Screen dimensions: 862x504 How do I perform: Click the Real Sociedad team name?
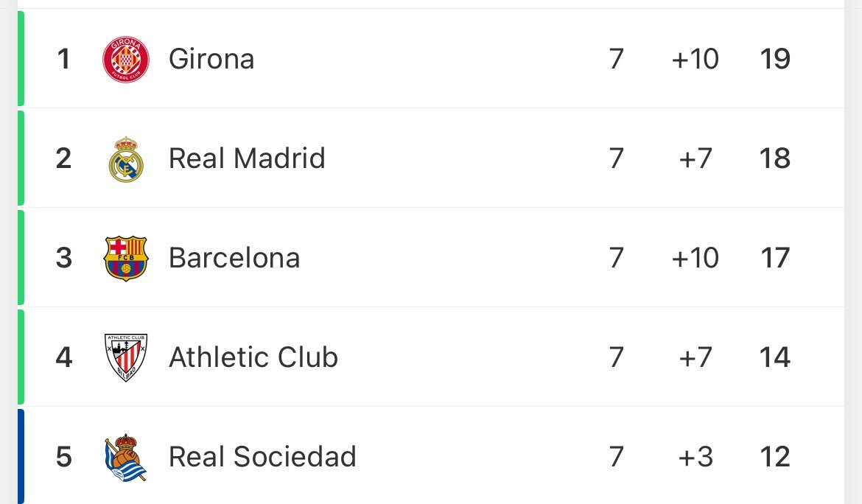[x=262, y=457]
